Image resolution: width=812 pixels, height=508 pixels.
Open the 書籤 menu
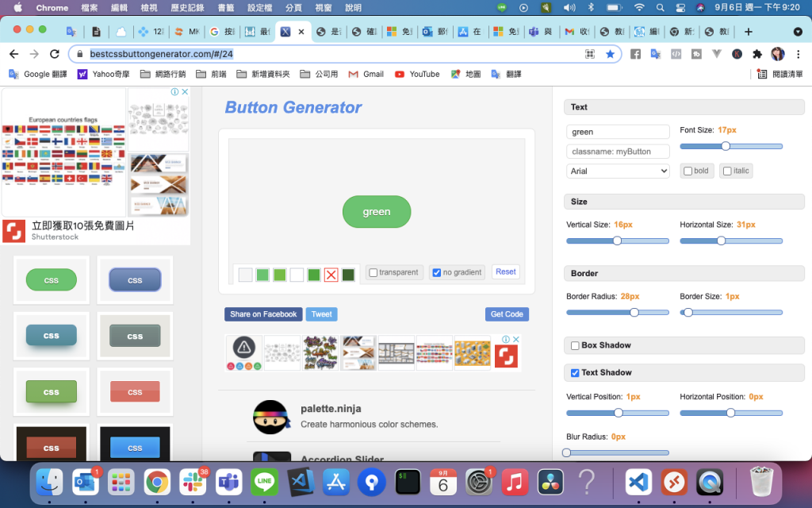(226, 8)
